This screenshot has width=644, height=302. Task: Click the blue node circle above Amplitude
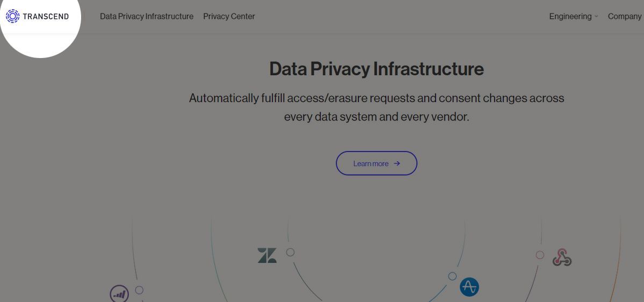coord(452,276)
